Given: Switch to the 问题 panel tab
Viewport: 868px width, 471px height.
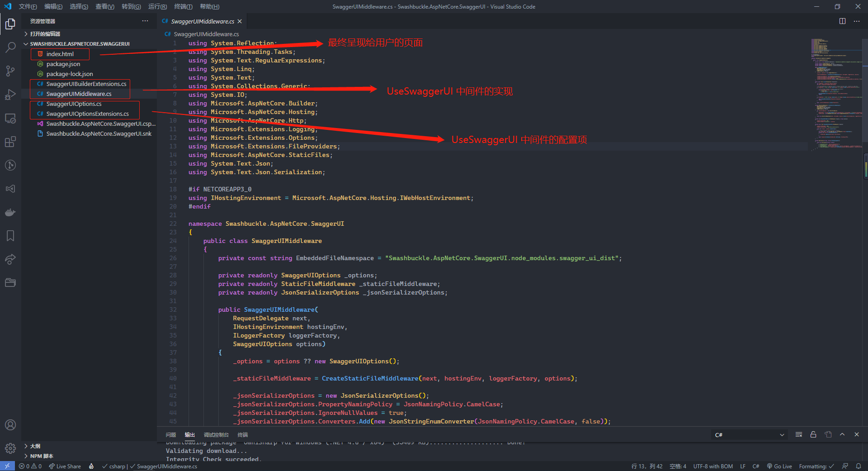Looking at the screenshot, I should click(x=171, y=435).
